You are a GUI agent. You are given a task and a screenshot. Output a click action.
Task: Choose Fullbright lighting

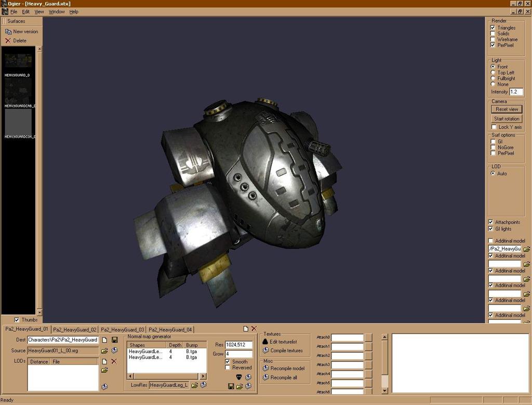pyautogui.click(x=493, y=78)
